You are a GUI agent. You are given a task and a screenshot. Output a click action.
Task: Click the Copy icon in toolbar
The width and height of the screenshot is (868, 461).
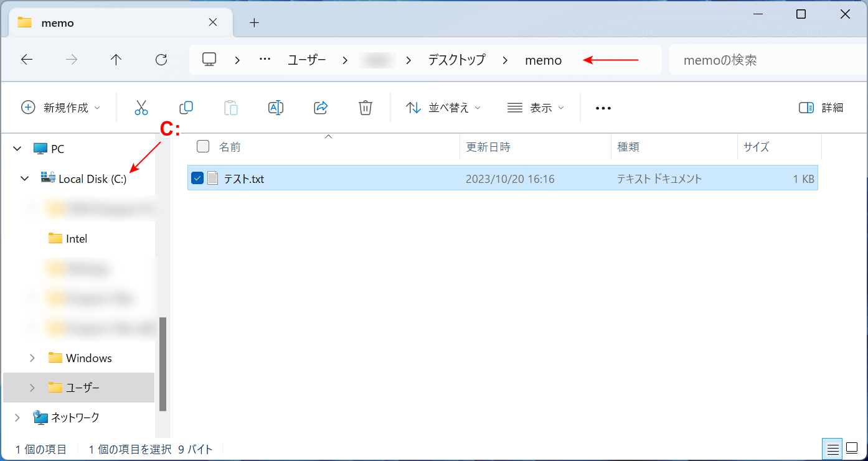click(x=186, y=108)
